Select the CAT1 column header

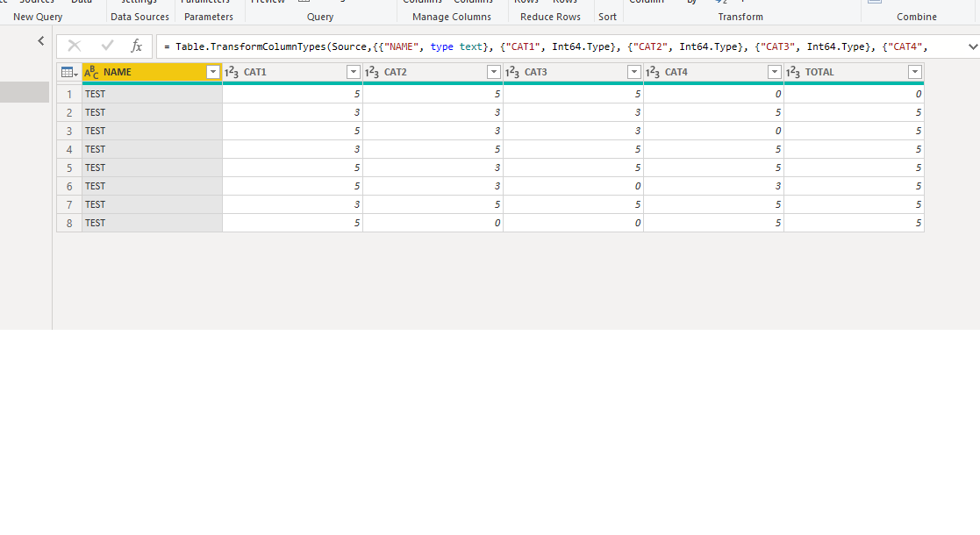point(292,73)
